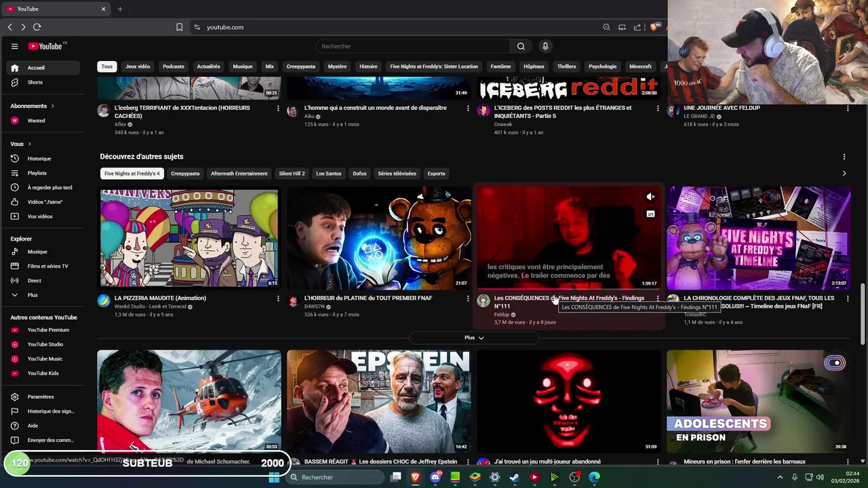Select Silent Hill 2 topic chip
The width and height of the screenshot is (868, 488).
coord(292,174)
